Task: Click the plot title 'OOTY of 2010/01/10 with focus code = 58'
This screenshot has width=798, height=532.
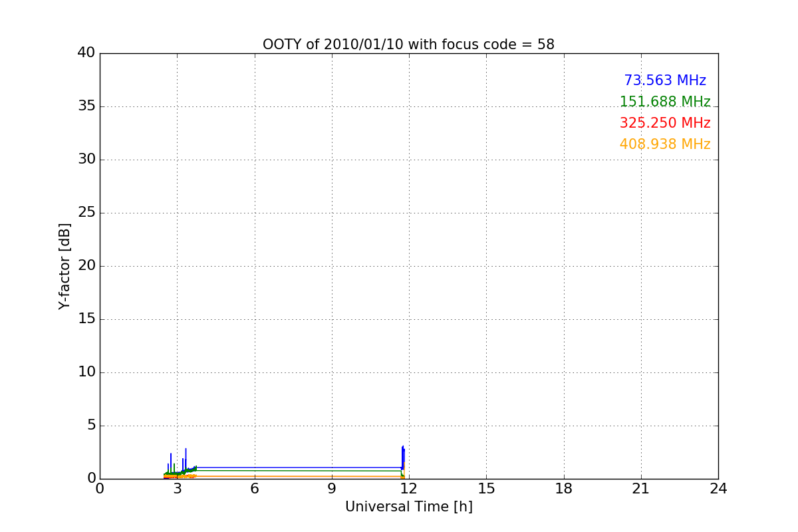Action: (408, 45)
